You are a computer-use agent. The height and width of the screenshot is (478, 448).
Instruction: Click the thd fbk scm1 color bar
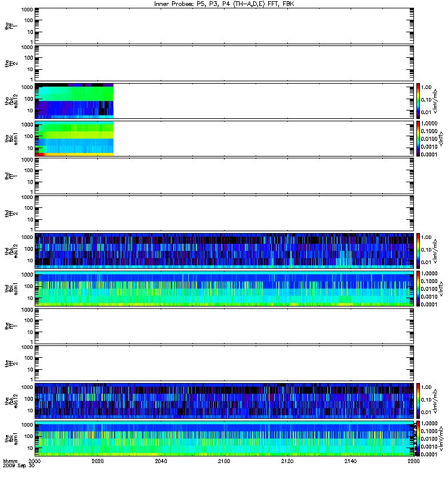pos(418,288)
